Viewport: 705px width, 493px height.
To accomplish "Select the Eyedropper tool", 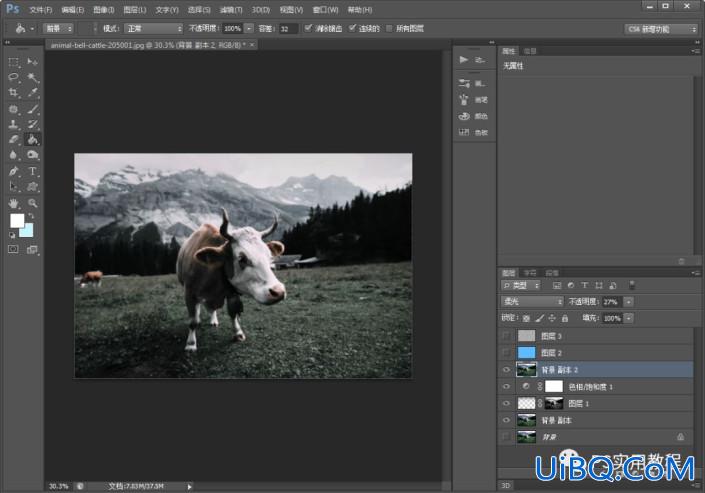I will 32,93.
